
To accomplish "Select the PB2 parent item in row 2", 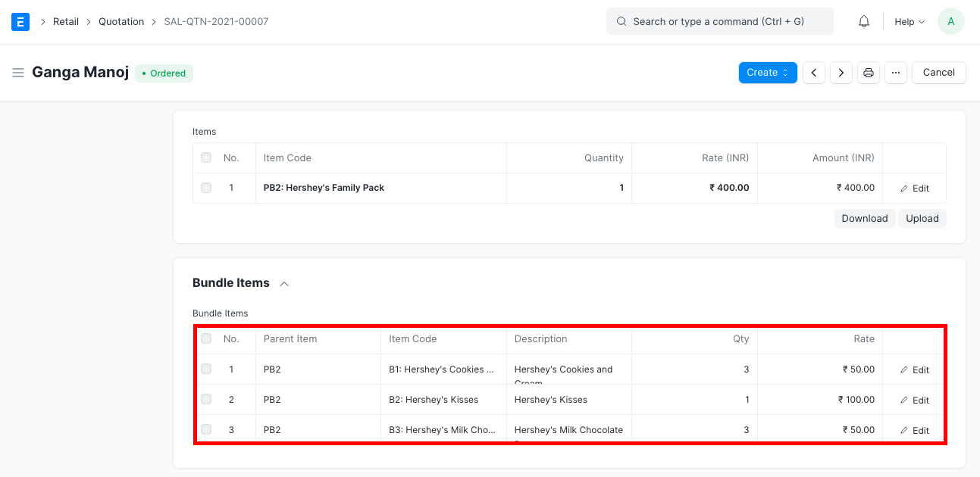I will (318, 400).
